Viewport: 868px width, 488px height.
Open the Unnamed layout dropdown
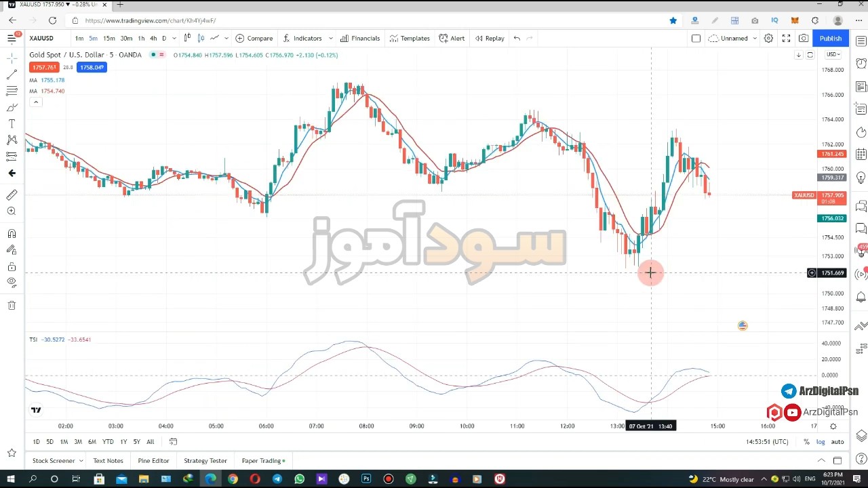coord(733,39)
